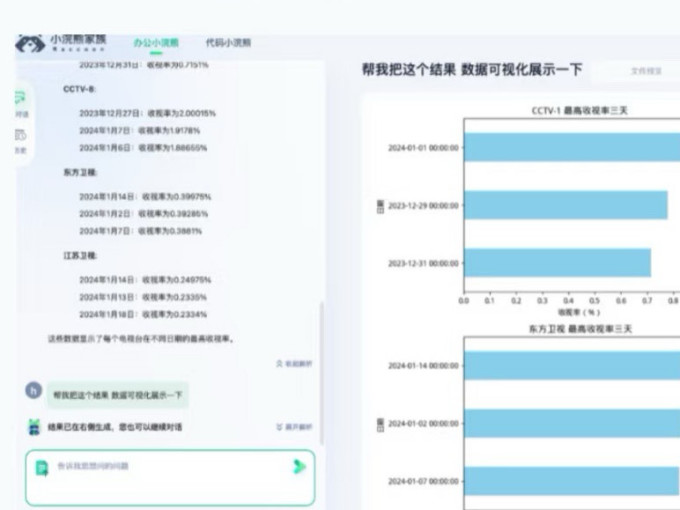Expand analysis via 展开解析 link
Image resolution: width=680 pixels, height=510 pixels.
click(294, 427)
